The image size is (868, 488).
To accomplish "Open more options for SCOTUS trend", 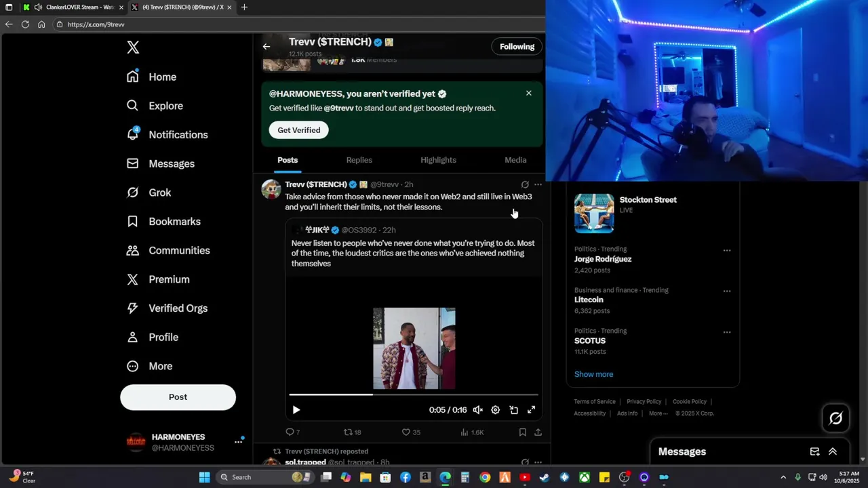I will [x=727, y=332].
